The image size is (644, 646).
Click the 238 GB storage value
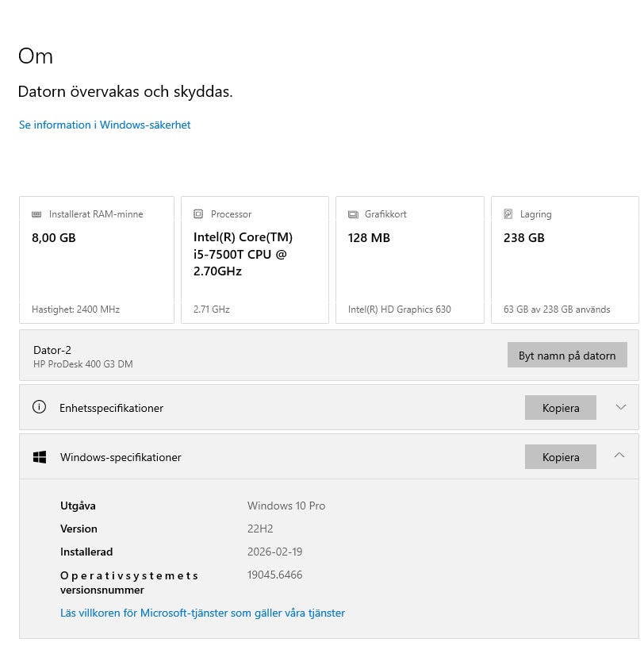(x=523, y=238)
